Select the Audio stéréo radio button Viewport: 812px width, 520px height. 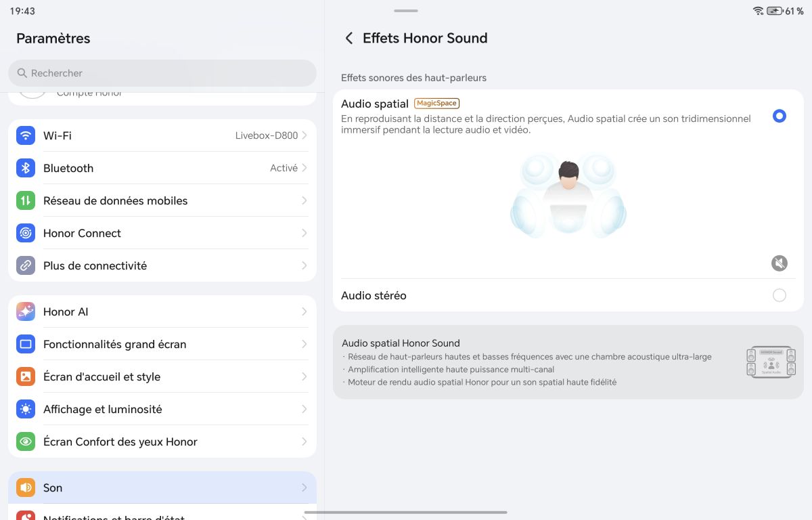coord(780,295)
